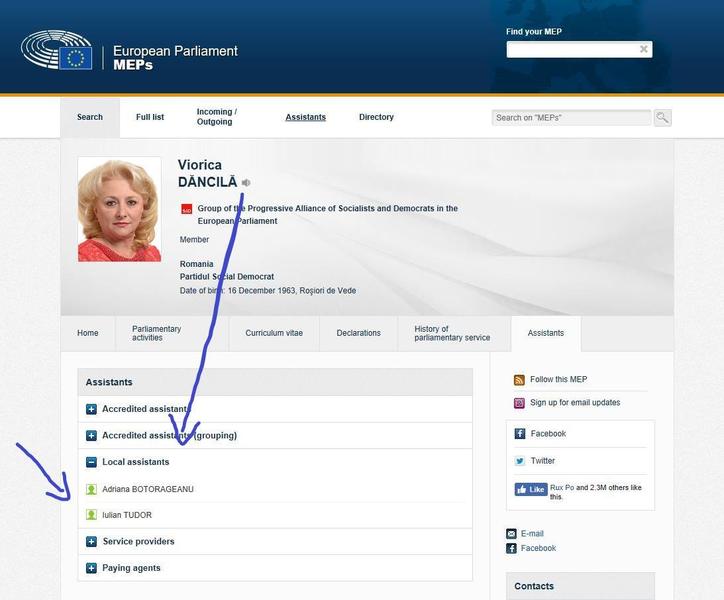
Task: Click the MEP portrait photo
Action: 120,209
